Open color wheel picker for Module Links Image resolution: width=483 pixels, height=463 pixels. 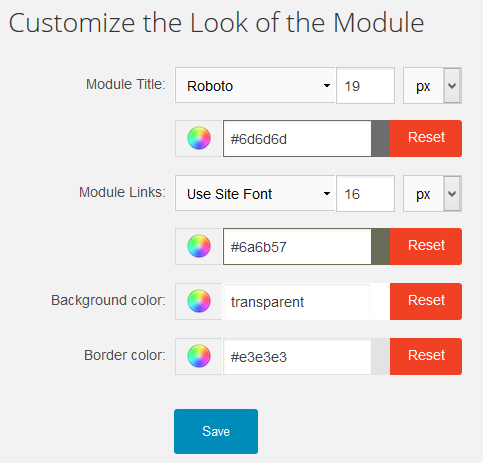[199, 246]
